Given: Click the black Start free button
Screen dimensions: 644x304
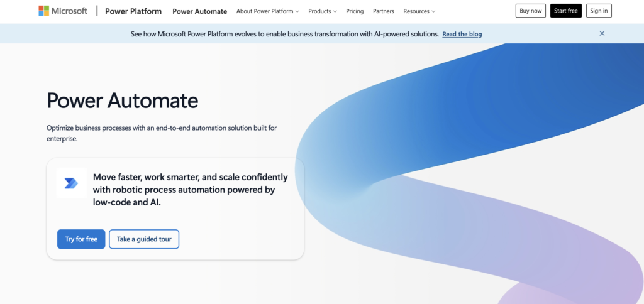Looking at the screenshot, I should (565, 11).
